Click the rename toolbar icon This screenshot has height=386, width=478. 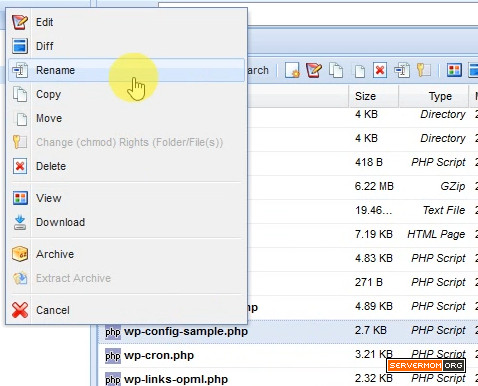(x=402, y=70)
